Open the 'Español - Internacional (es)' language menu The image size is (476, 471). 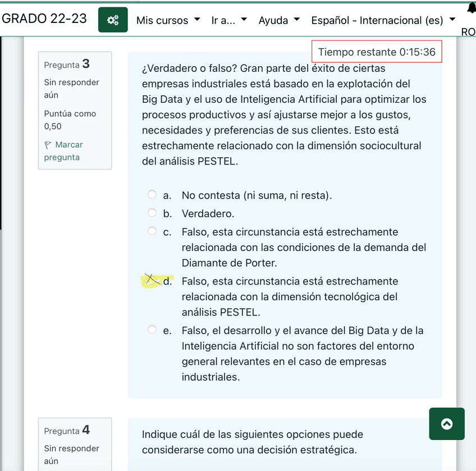pos(383,20)
